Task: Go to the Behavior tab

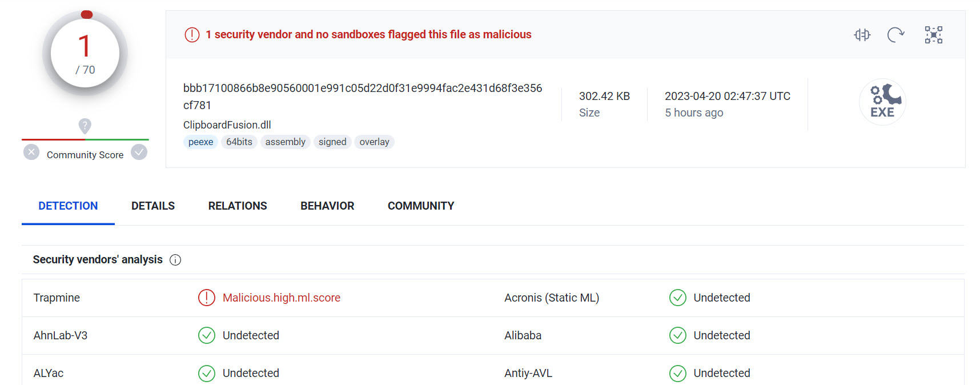Action: [327, 206]
